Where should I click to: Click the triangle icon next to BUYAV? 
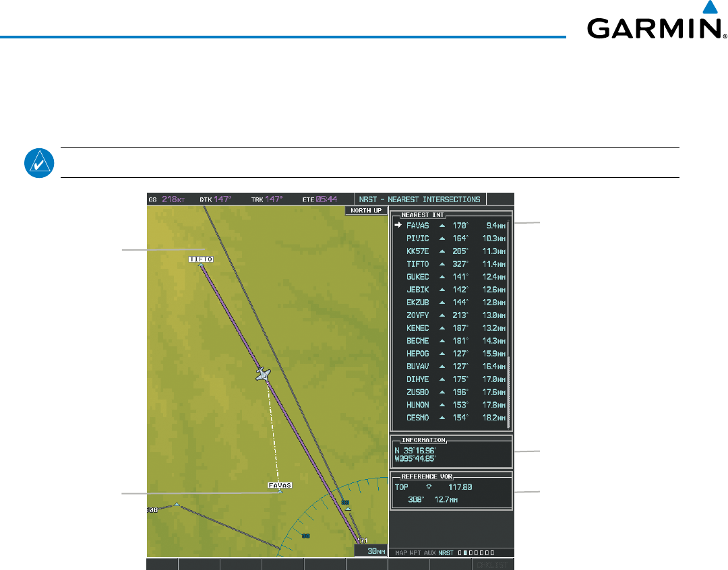pyautogui.click(x=442, y=367)
